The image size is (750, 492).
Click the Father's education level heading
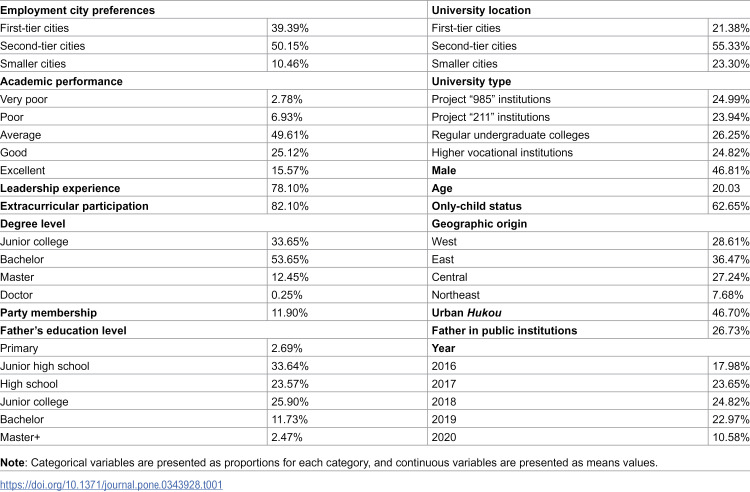point(63,330)
